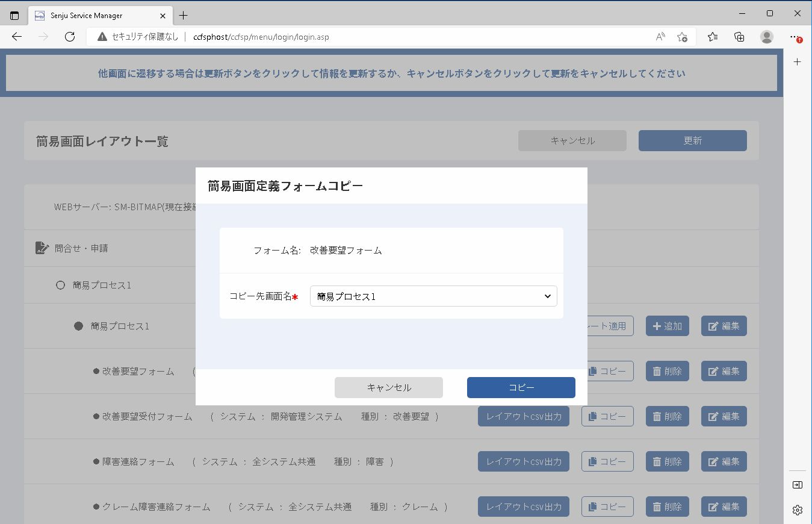The image size is (812, 524).
Task: Click コピー for クレーム障害連絡フォーム row
Action: (x=607, y=507)
